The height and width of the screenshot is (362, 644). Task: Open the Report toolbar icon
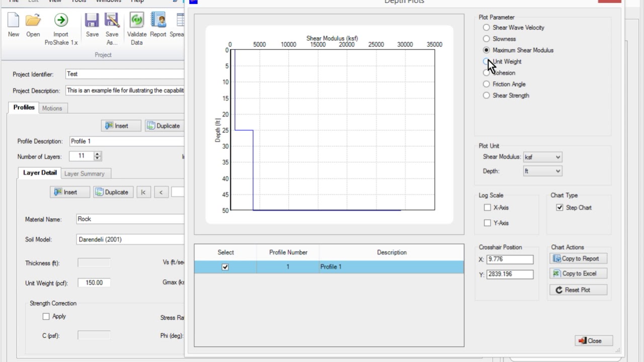click(158, 25)
